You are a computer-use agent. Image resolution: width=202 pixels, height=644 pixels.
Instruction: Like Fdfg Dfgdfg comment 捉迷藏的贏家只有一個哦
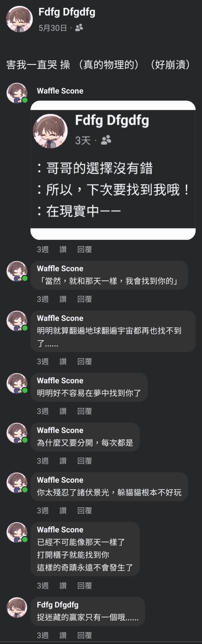click(63, 635)
